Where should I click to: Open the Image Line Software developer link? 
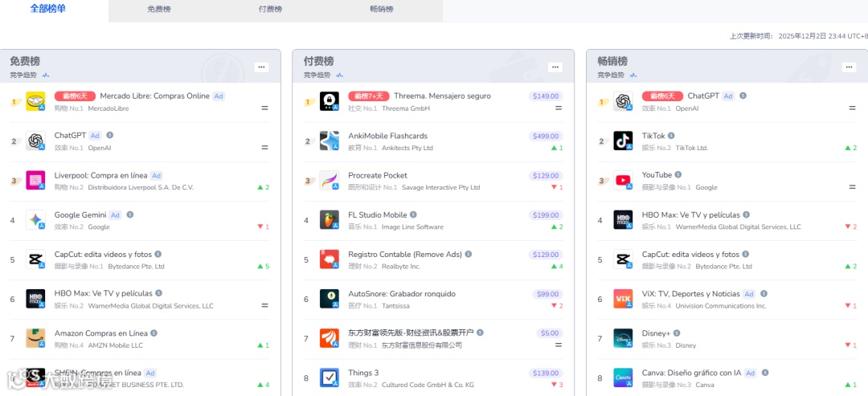pyautogui.click(x=412, y=227)
